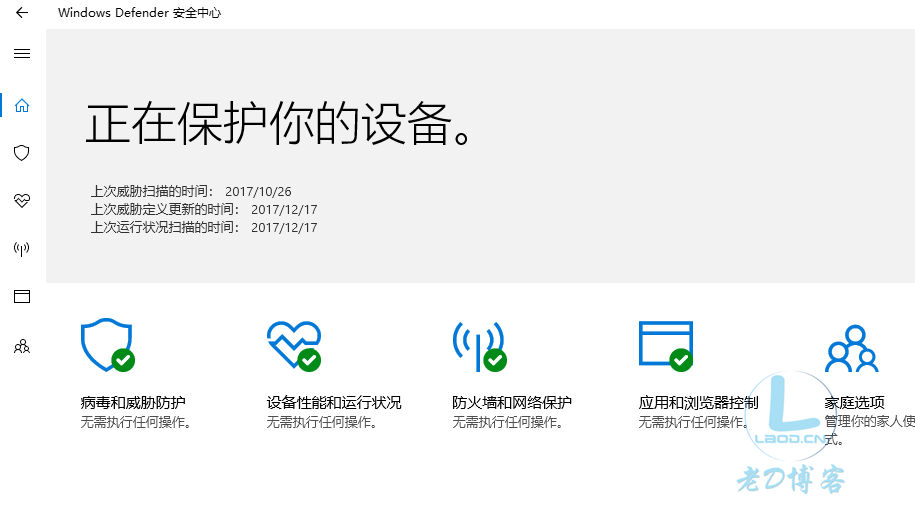Click the 上次运行状况扫描的时间 line
The height and width of the screenshot is (527, 915).
204,228
